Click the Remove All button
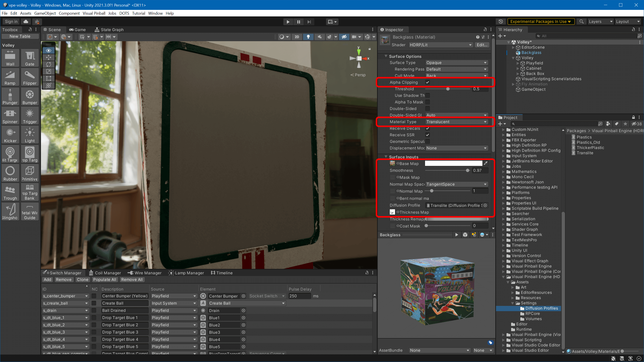Screen dimensions: 644x362 [132, 279]
